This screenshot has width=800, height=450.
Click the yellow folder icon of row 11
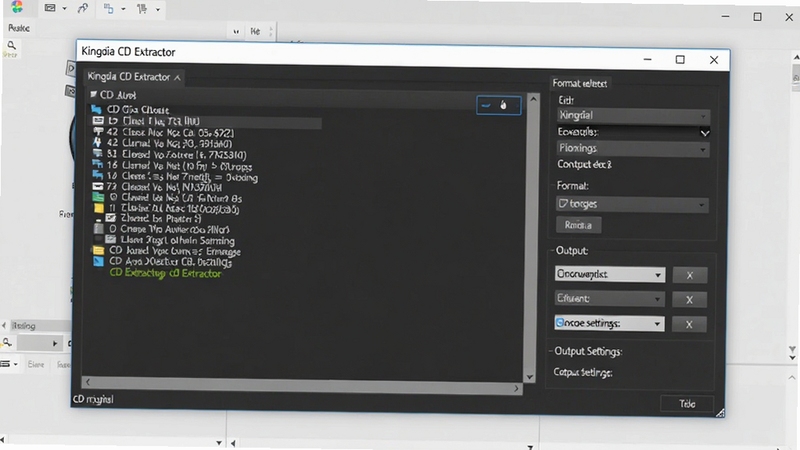point(98,208)
